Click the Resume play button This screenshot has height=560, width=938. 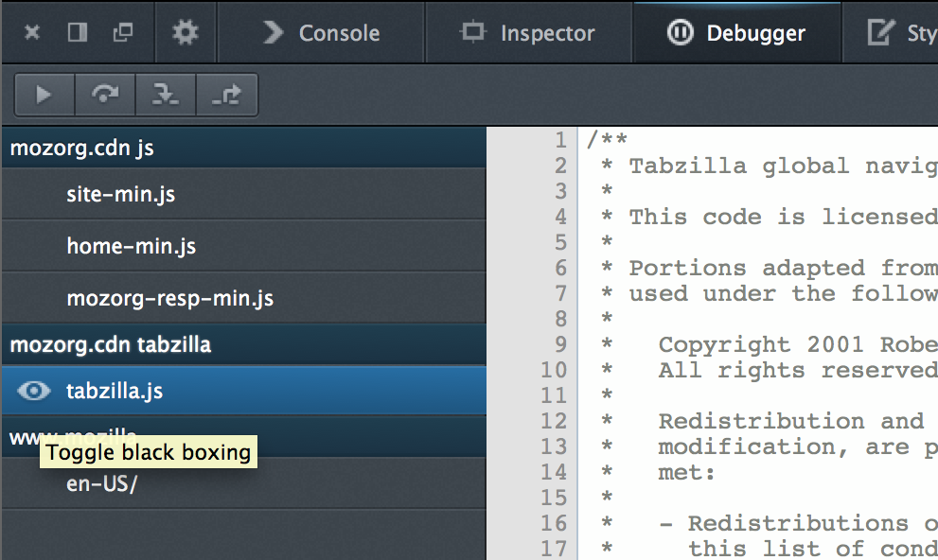[44, 95]
